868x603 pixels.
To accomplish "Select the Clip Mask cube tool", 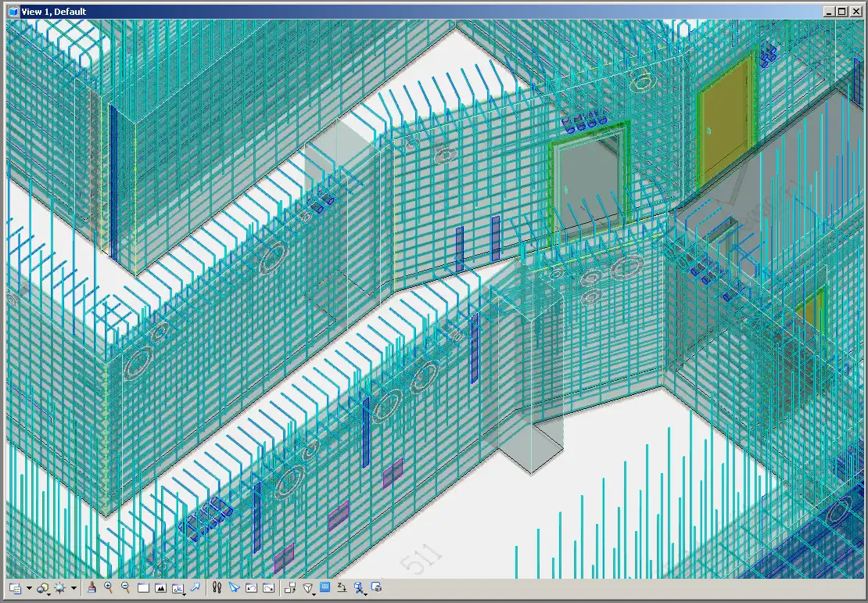I will (x=376, y=587).
